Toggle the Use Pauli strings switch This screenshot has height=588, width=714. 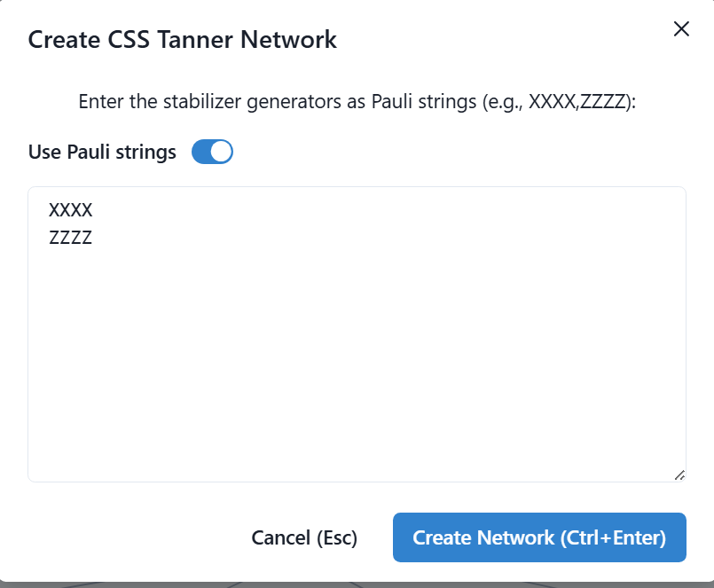212,152
